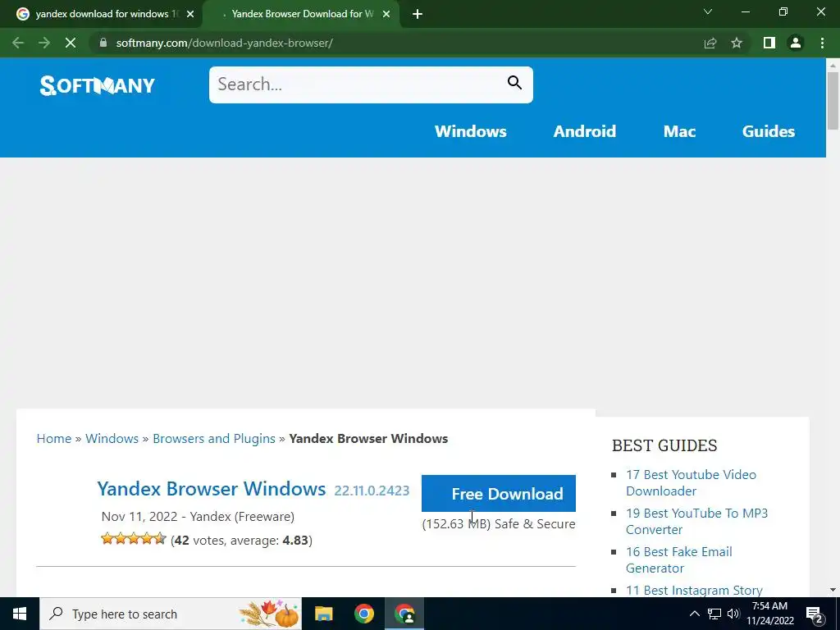Open the Chrome profile icon
This screenshot has width=840, height=630.
[x=796, y=43]
